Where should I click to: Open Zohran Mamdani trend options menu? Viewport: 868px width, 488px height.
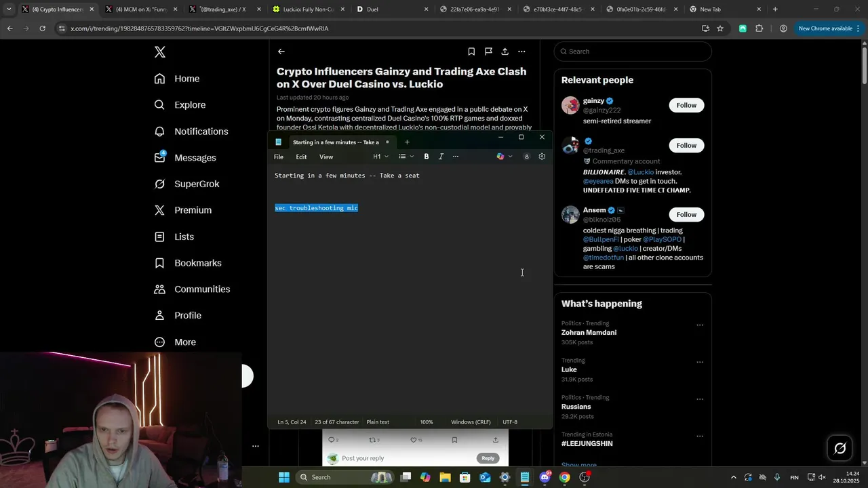coord(700,325)
